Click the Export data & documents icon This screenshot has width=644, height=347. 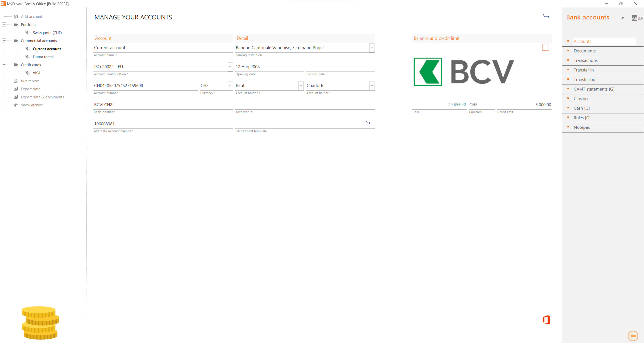click(15, 97)
